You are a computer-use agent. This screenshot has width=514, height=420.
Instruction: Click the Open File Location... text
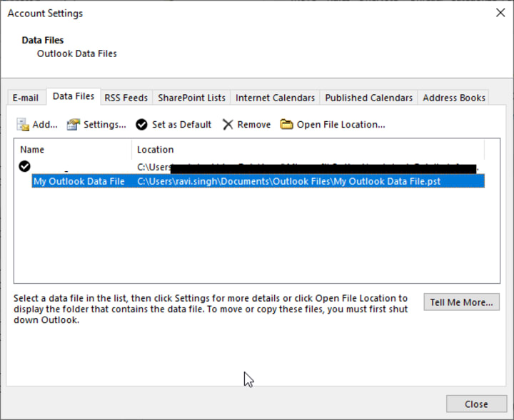click(341, 125)
